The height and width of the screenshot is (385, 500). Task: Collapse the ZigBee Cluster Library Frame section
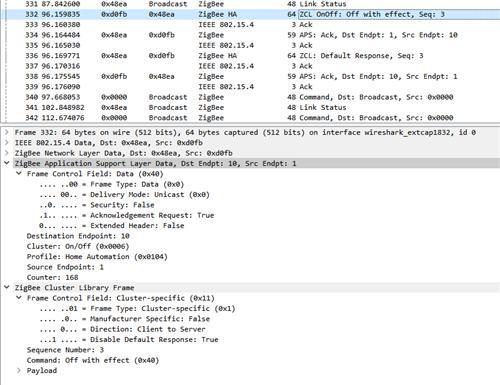[7, 287]
